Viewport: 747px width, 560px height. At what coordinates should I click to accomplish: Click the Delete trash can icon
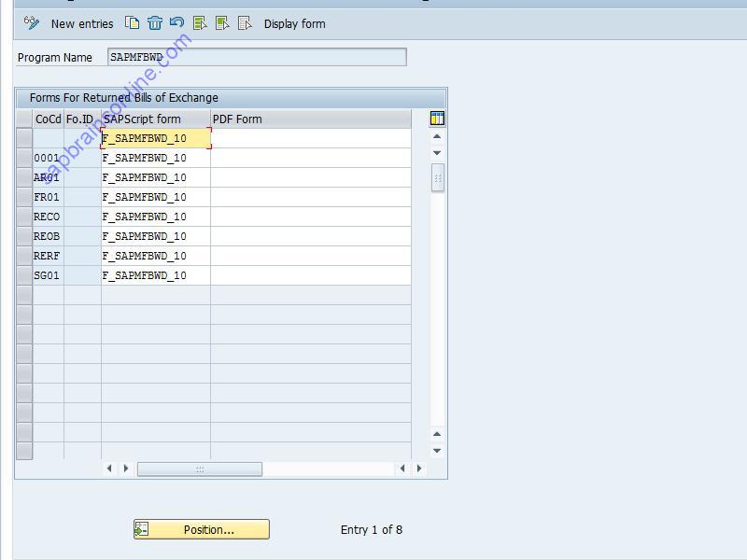pyautogui.click(x=155, y=22)
